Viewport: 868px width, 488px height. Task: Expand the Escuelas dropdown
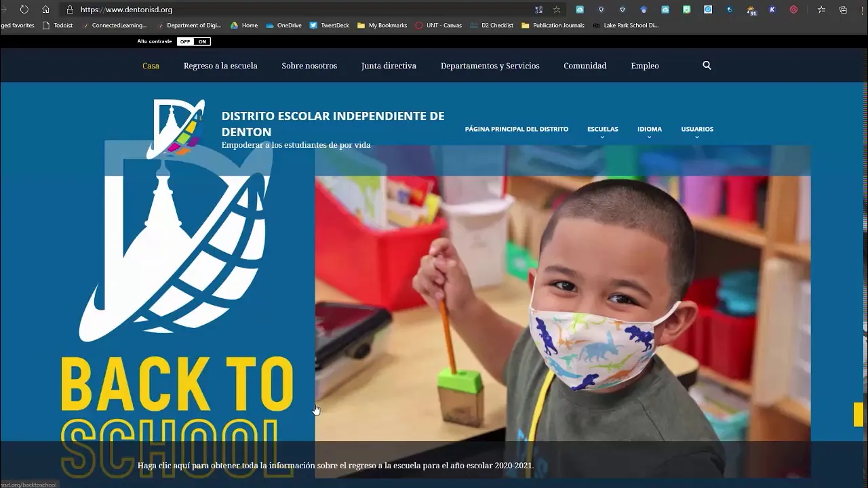[x=602, y=131]
